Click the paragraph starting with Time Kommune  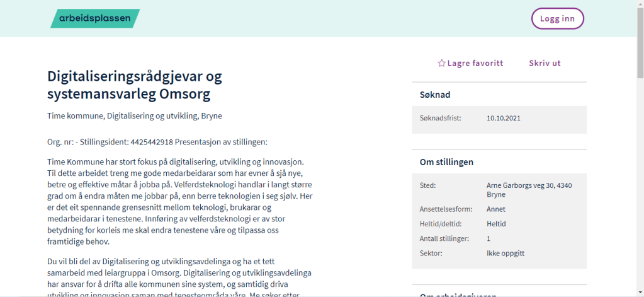179,202
